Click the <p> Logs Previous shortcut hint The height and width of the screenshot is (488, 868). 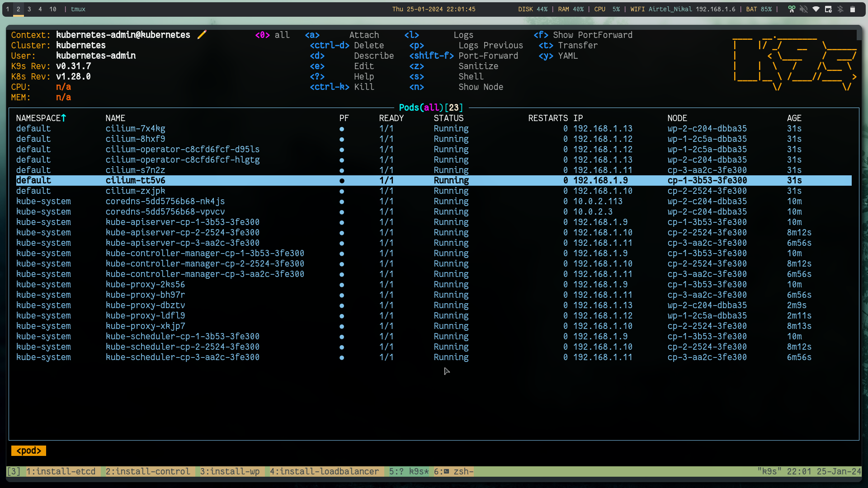[x=466, y=45]
